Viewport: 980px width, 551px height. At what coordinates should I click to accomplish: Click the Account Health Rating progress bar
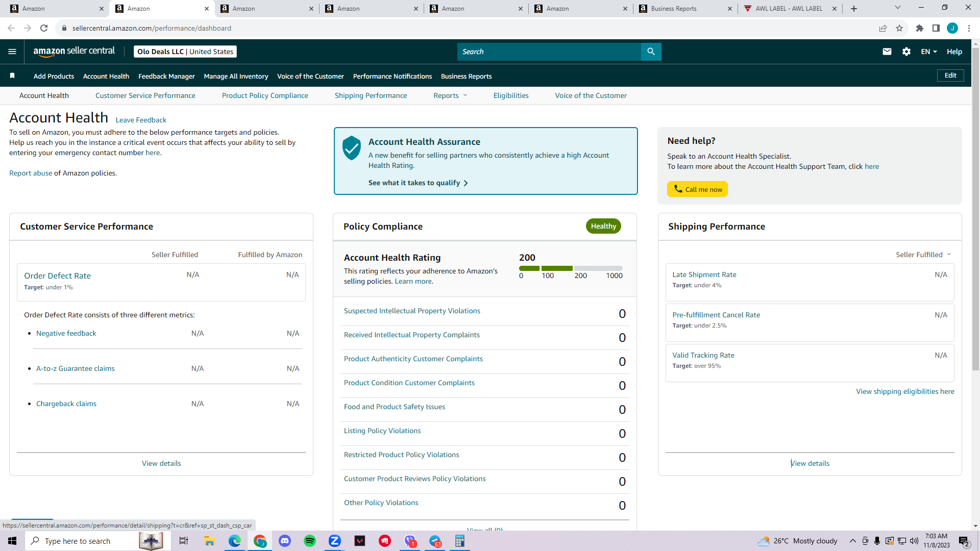point(571,268)
